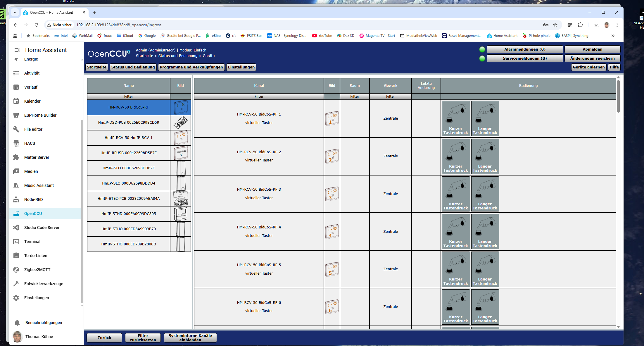Click the HmIP-STHD device image
Screen dimensions: 644x346
(181, 214)
